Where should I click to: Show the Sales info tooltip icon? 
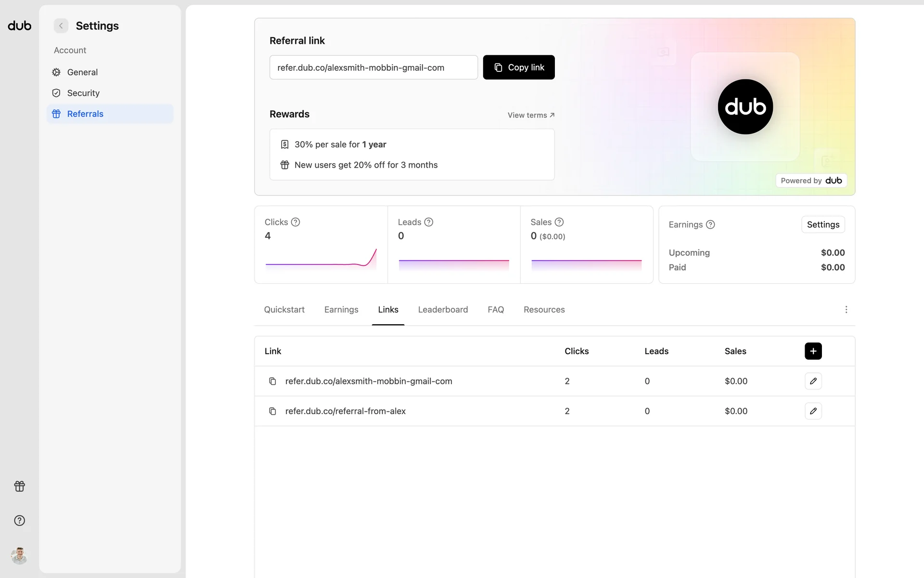coord(559,222)
